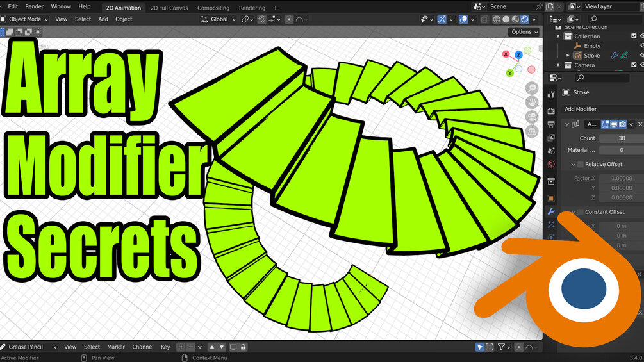Click the new scene duplicate icon
The image size is (644, 362).
point(550,6)
